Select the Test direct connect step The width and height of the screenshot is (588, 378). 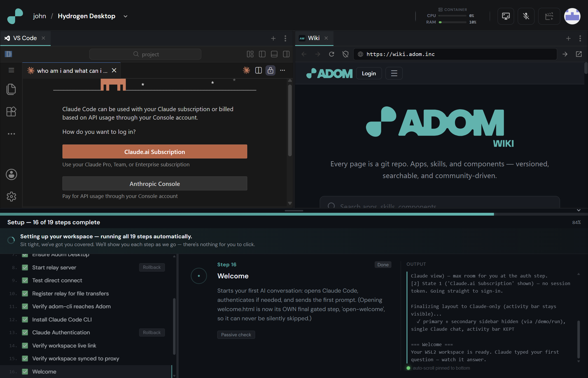86,280
